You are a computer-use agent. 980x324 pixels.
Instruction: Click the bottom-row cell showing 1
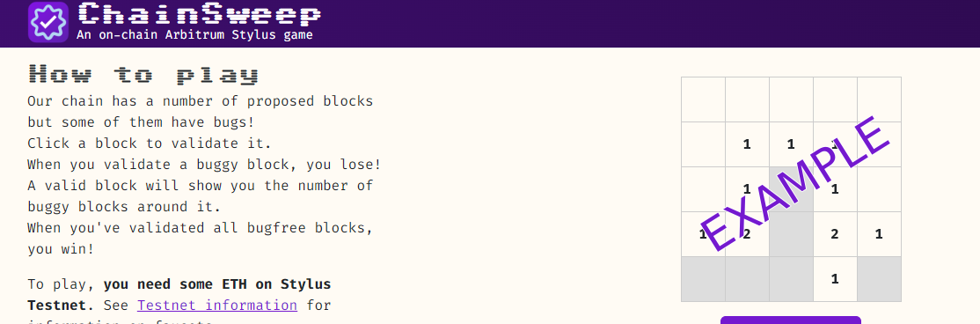pyautogui.click(x=835, y=279)
